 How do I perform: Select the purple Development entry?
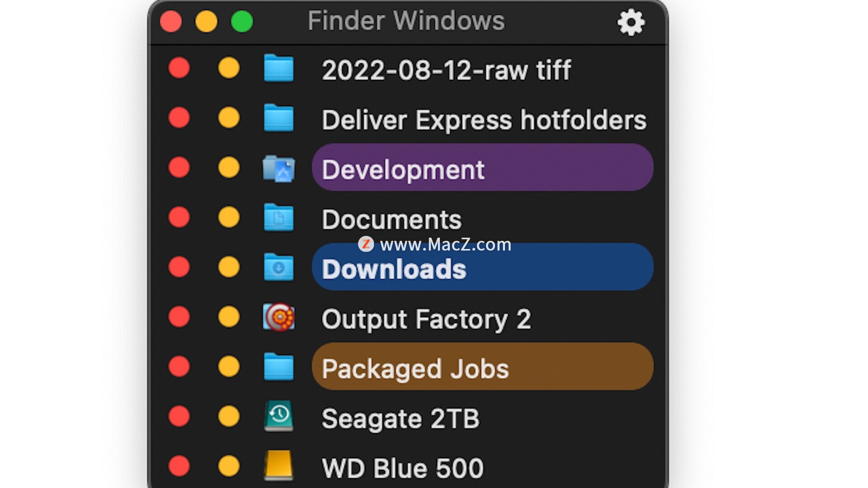click(x=482, y=168)
